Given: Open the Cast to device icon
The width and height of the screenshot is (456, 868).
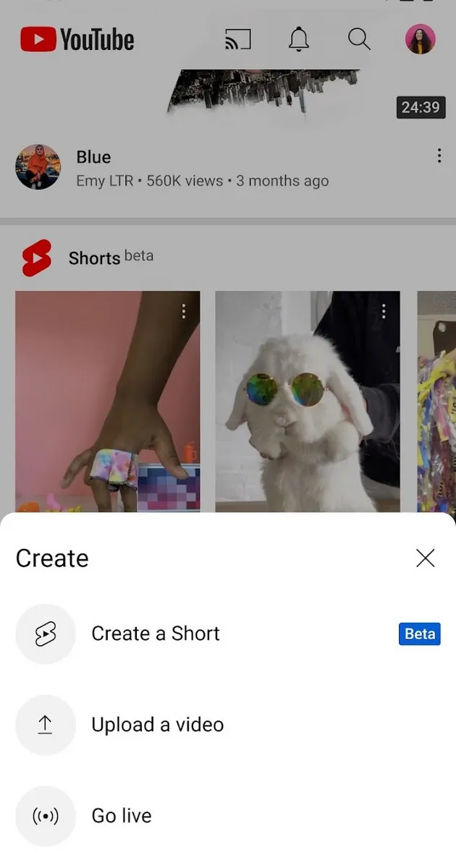Looking at the screenshot, I should [238, 39].
